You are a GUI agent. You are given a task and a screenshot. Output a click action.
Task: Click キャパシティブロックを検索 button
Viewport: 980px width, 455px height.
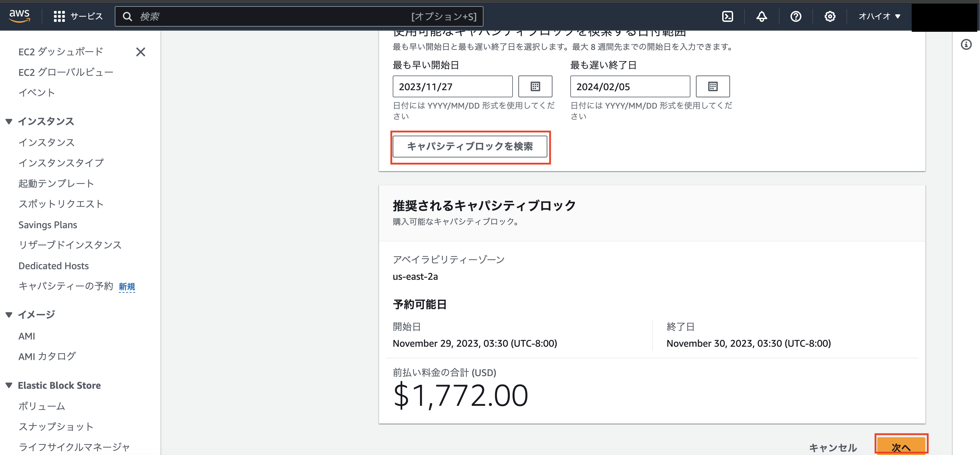(470, 147)
